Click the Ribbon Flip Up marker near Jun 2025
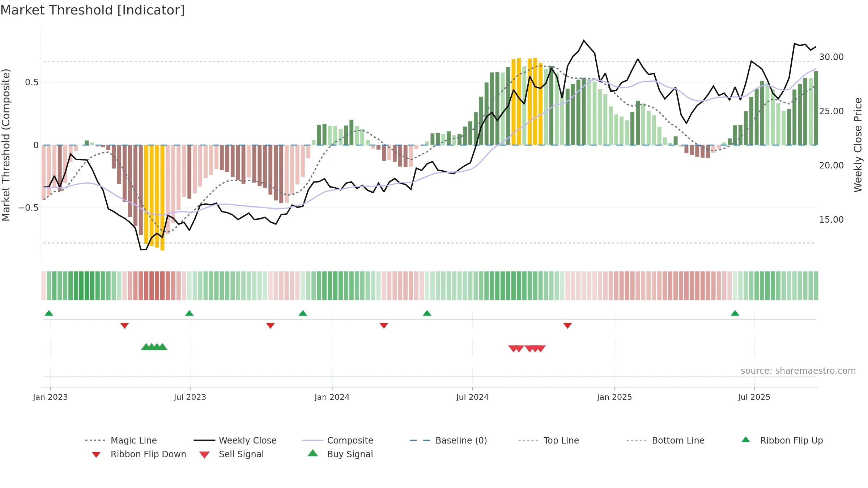868x488 pixels. (x=735, y=313)
